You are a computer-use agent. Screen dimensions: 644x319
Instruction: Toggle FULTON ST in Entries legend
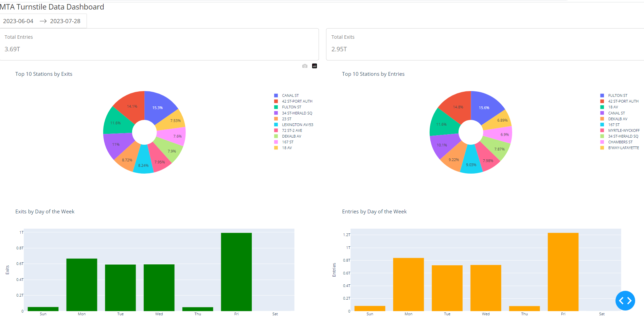614,95
